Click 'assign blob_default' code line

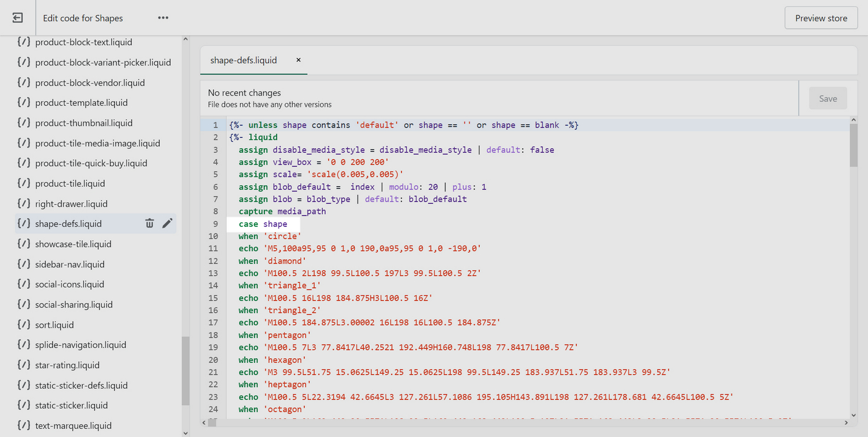[362, 187]
